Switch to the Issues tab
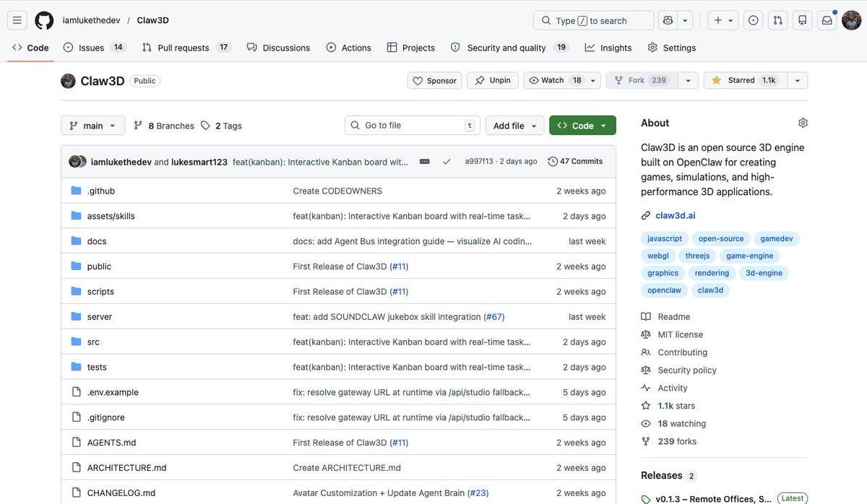This screenshot has width=867, height=504. click(95, 48)
